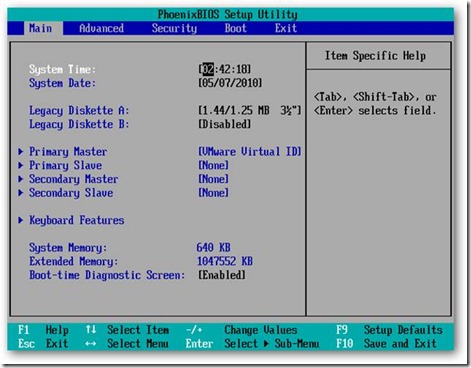Viewport: 471px width, 368px height.
Task: Select the highlighted hour field of System Time
Action: (208, 69)
